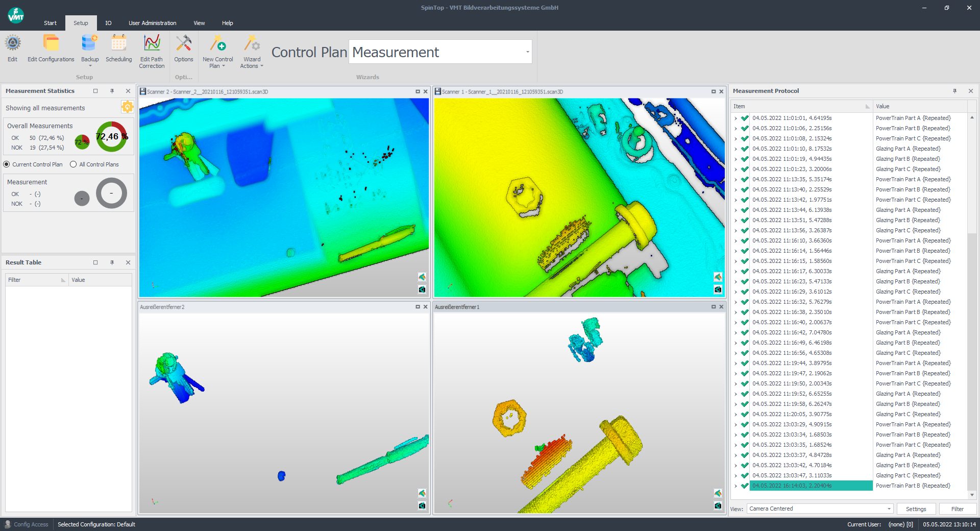Select the Edit Path Correction tool
Image resolution: width=980 pixels, height=531 pixels.
coord(152,49)
